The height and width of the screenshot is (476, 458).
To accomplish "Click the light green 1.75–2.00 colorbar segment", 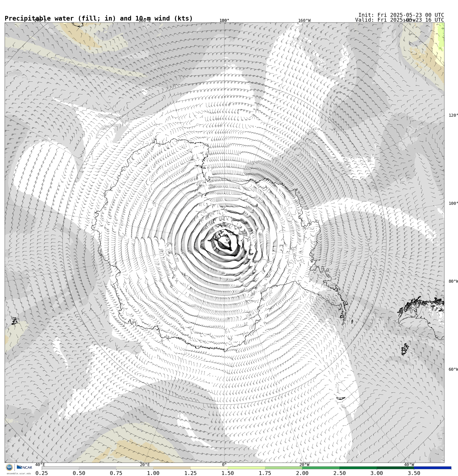I will [284, 468].
